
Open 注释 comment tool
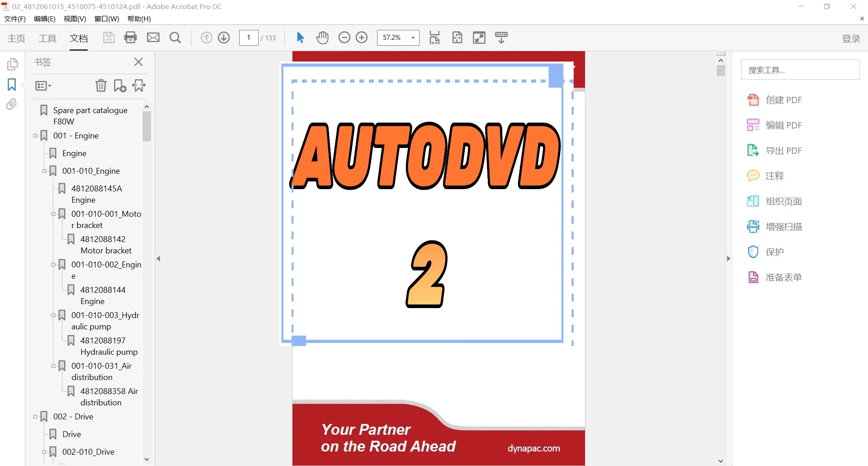tap(765, 176)
